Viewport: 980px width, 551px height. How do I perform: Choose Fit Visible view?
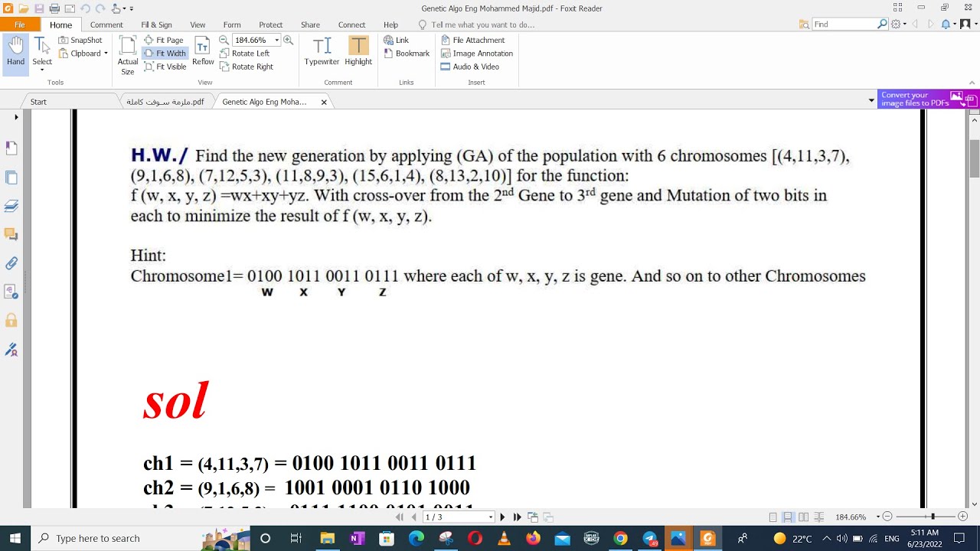coord(165,67)
